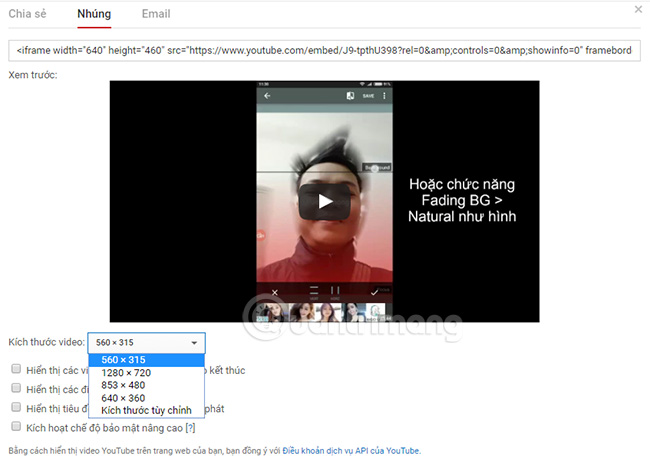
Task: Open the Email tab
Action: click(x=156, y=14)
